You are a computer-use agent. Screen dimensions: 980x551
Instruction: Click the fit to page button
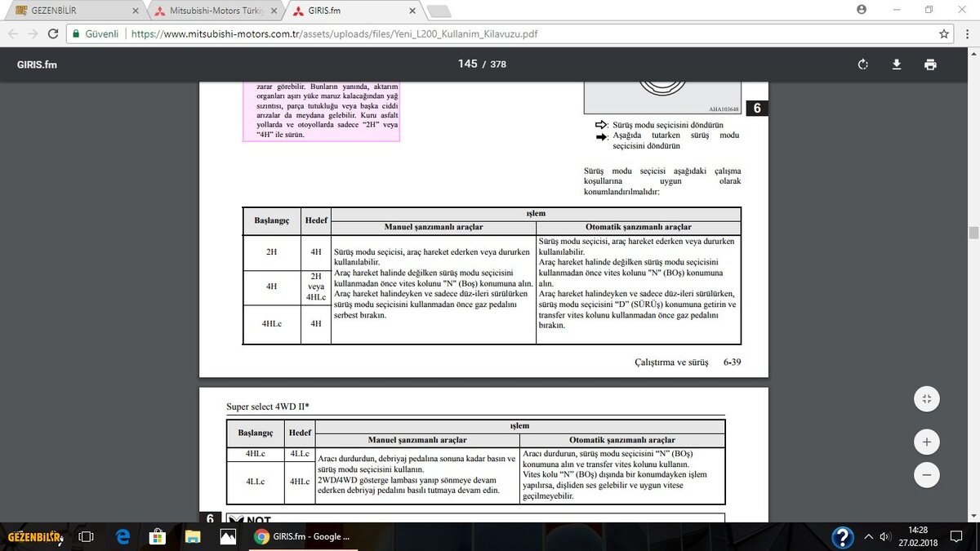926,399
